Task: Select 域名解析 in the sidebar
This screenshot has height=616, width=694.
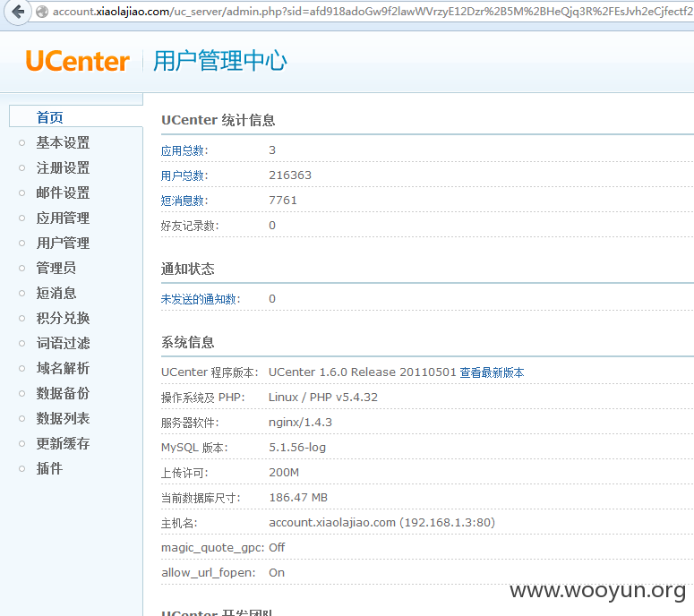Action: click(x=63, y=368)
